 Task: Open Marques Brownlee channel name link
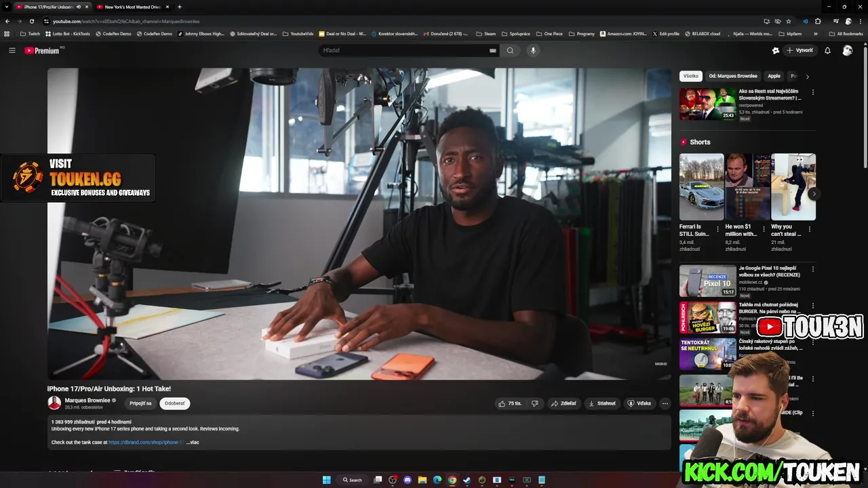[87, 400]
